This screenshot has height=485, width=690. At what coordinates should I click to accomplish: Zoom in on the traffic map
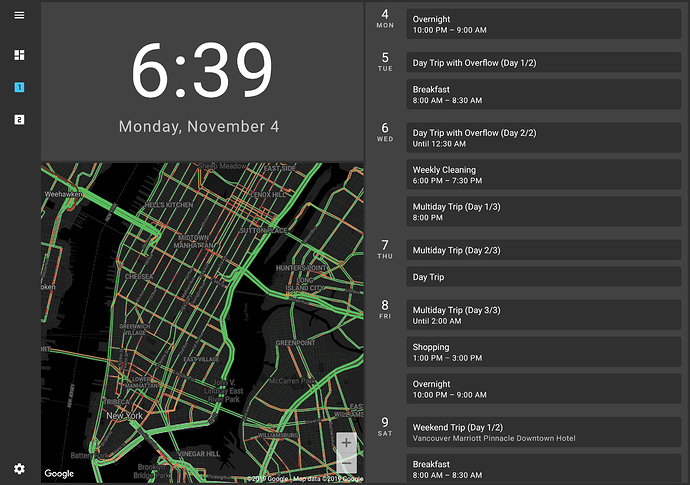[x=346, y=443]
